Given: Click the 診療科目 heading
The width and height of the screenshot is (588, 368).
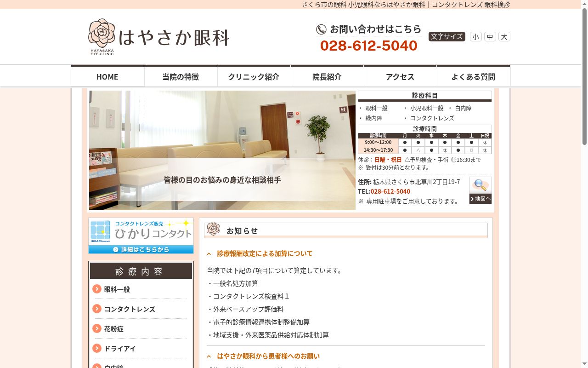Looking at the screenshot, I should point(425,96).
